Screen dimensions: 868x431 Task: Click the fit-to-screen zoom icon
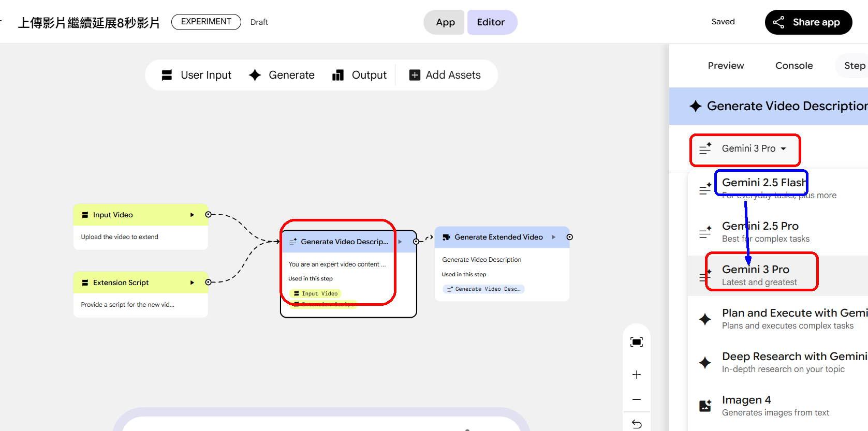click(636, 342)
